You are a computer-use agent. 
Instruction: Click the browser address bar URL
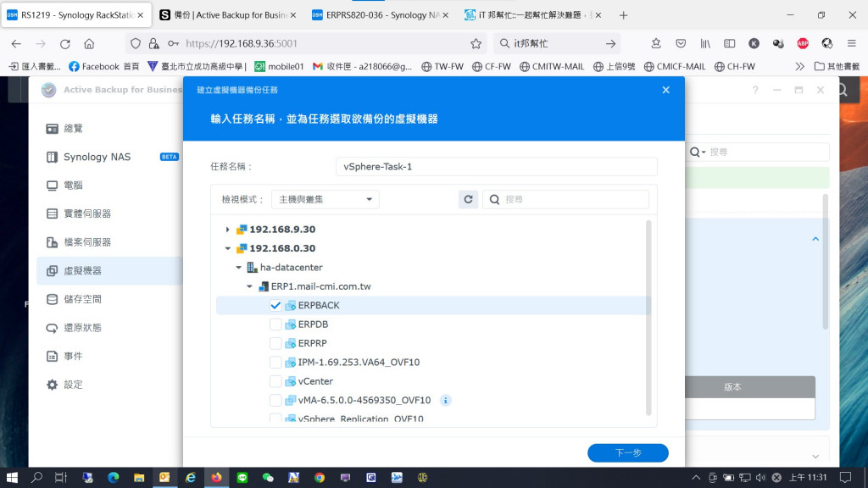[x=242, y=44]
